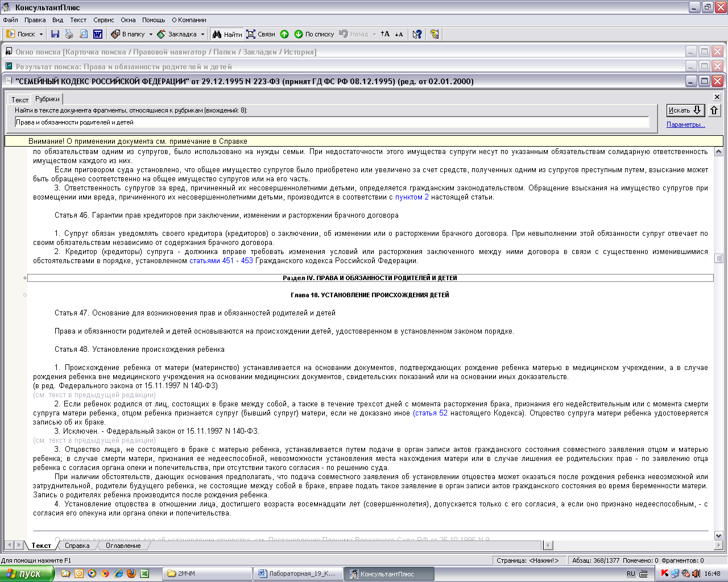Expand the В папку dropdown arrow
The image size is (728, 582).
coord(151,34)
